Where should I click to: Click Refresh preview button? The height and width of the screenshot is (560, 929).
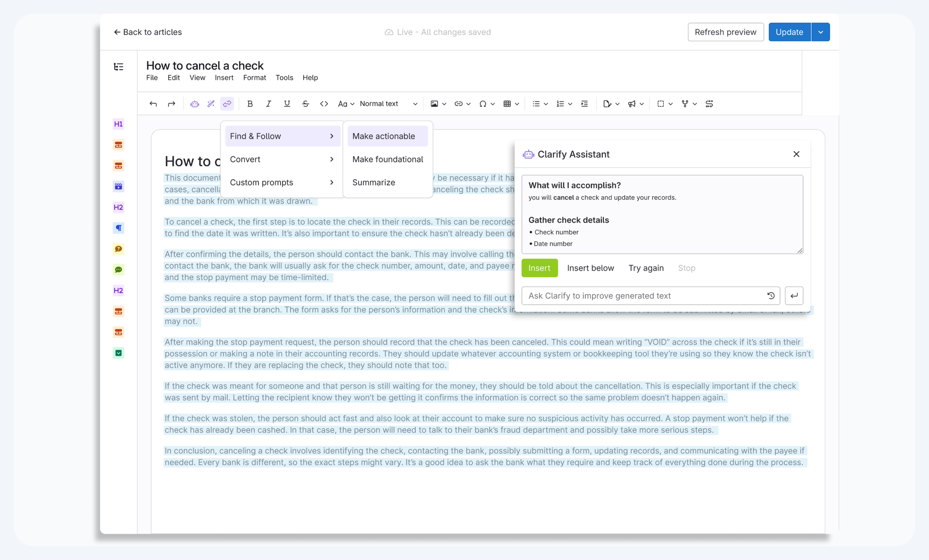click(x=725, y=32)
